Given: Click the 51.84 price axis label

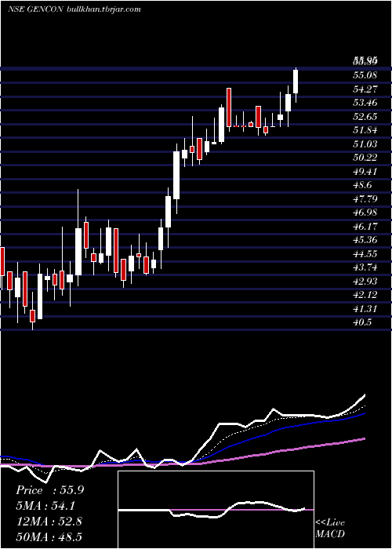Looking at the screenshot, I should [x=365, y=130].
